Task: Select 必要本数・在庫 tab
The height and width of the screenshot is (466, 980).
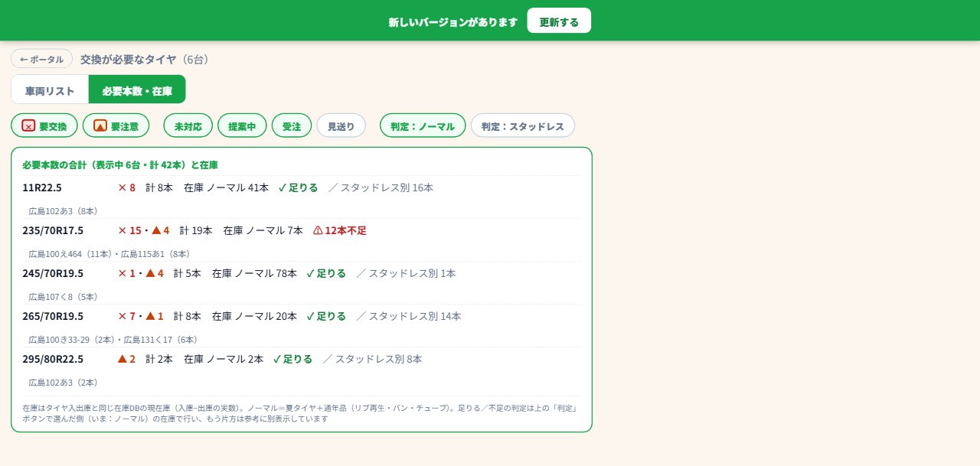Action: (x=137, y=90)
